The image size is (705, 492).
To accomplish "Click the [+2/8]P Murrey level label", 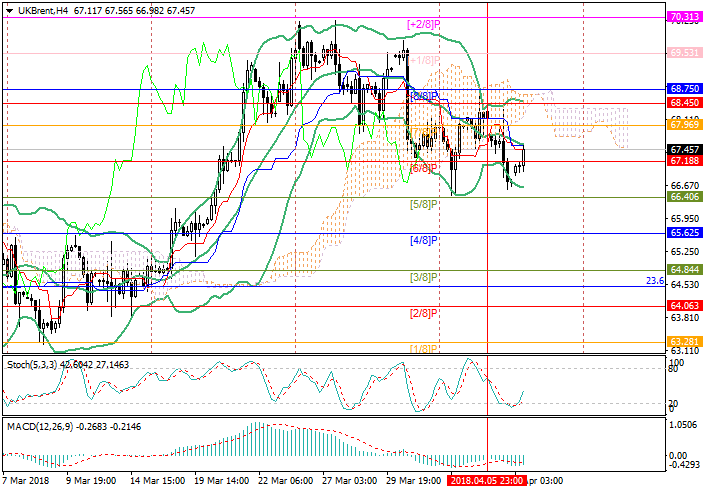I will click(424, 22).
